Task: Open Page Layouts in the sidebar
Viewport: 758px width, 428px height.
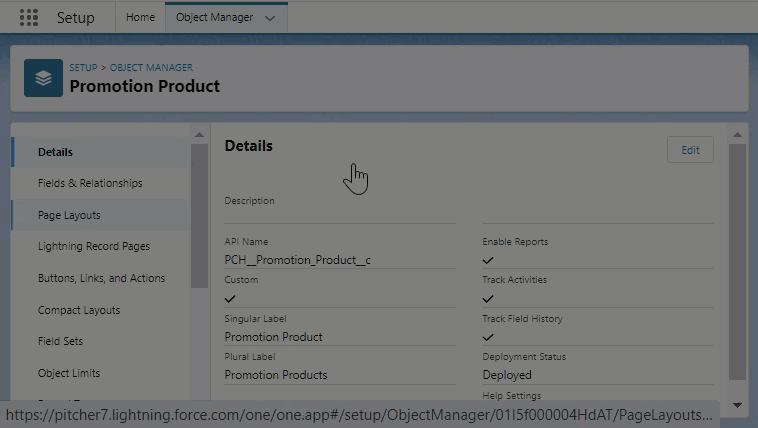Action: (69, 215)
